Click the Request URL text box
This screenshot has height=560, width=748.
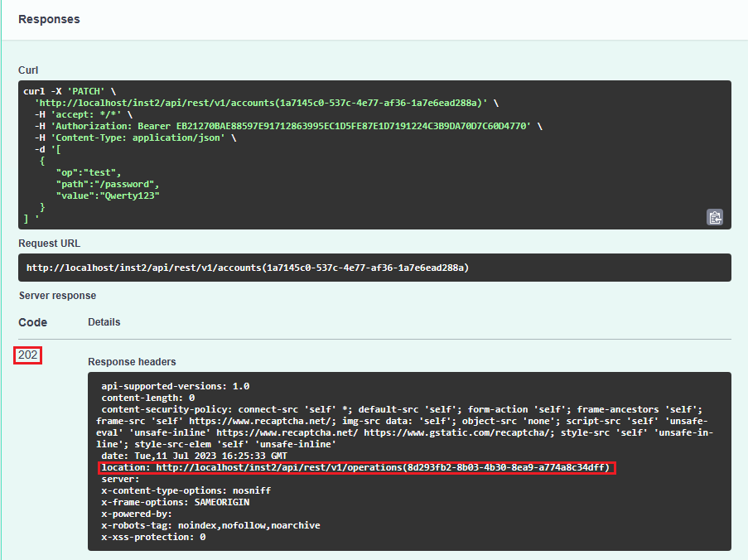[374, 268]
